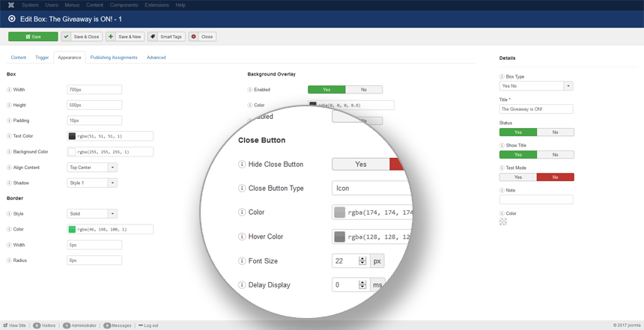The height and width of the screenshot is (330, 644).
Task: Click the Text Color swatch
Action: (73, 136)
